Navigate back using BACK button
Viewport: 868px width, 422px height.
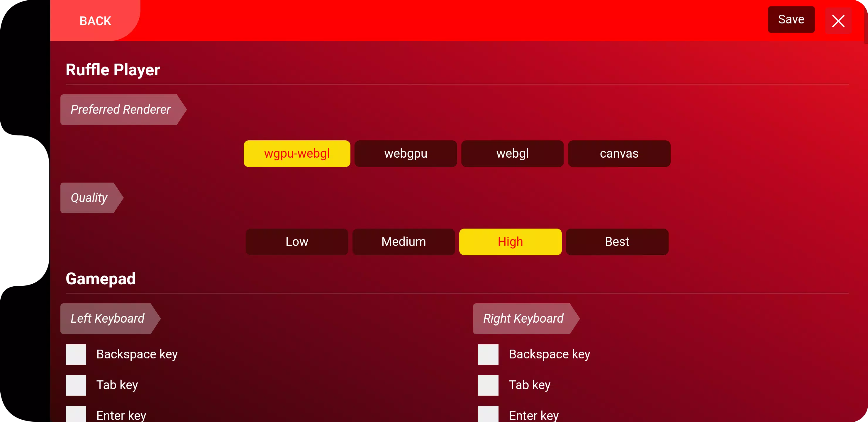95,21
